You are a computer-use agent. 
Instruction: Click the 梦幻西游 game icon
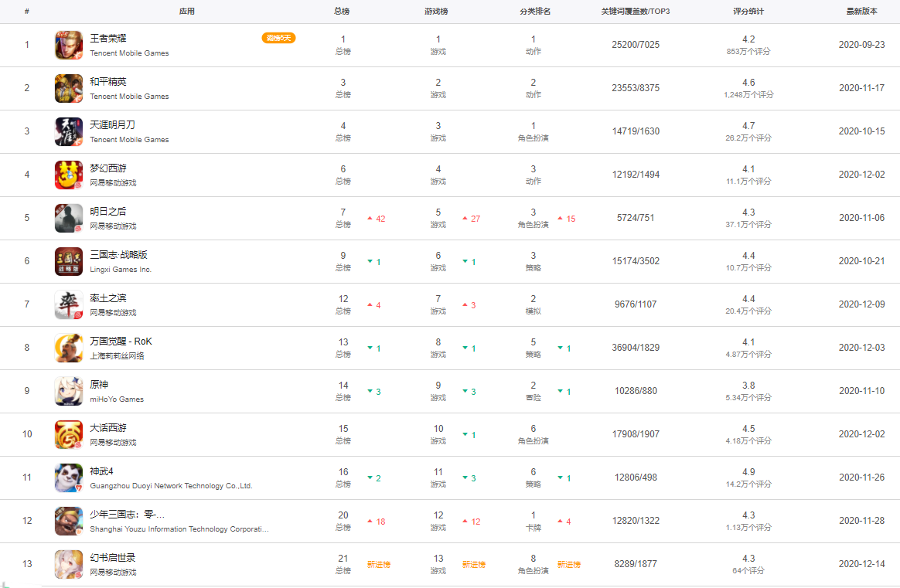click(x=69, y=175)
